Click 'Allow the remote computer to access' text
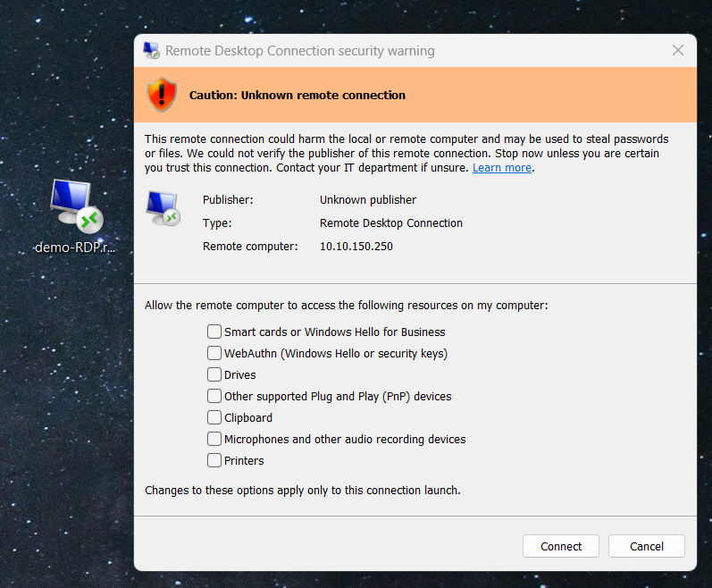This screenshot has height=588, width=712. coord(346,305)
